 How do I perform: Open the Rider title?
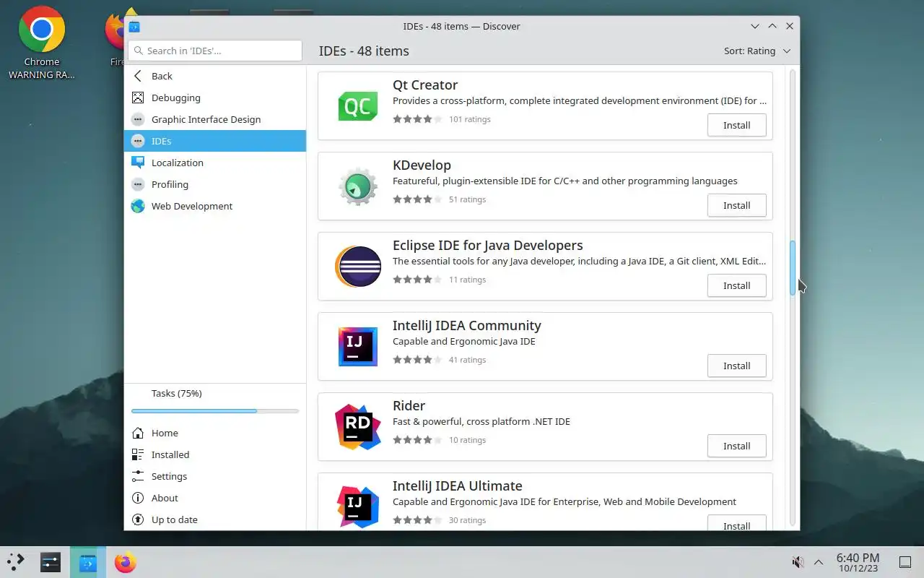[x=409, y=405]
